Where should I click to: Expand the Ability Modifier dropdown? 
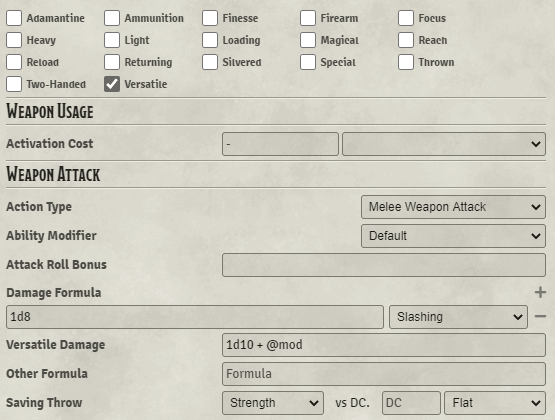click(x=453, y=236)
